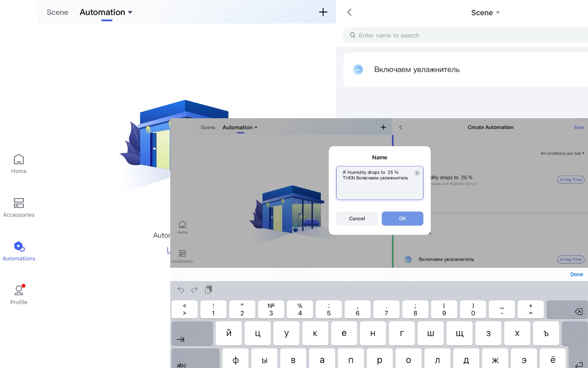This screenshot has height=368, width=588.
Task: Tap the ц key
Action: point(258,333)
